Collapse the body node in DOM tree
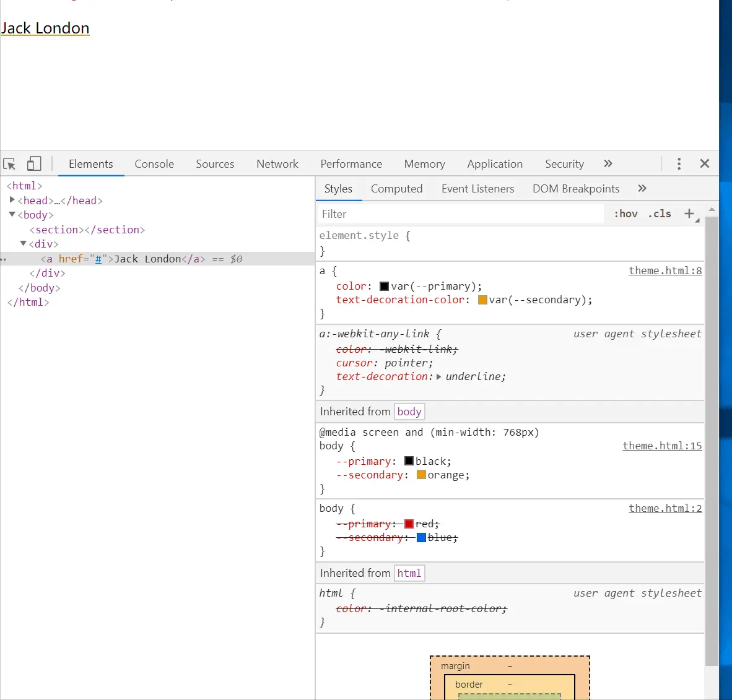This screenshot has height=700, width=732. [x=12, y=214]
